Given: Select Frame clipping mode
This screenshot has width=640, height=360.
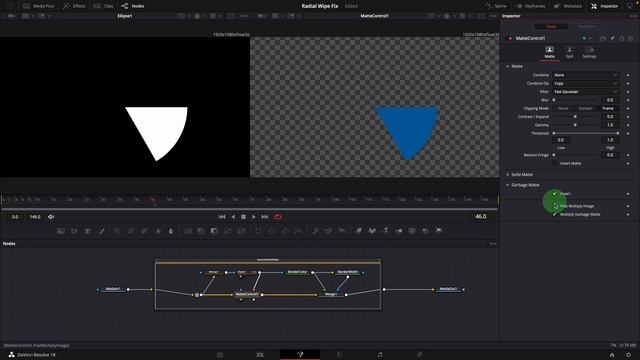Looking at the screenshot, I should (x=608, y=108).
